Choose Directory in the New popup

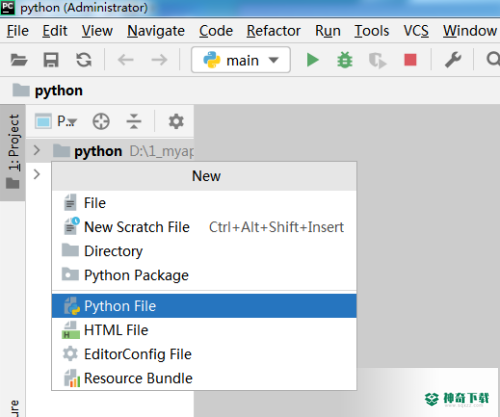(x=204, y=251)
